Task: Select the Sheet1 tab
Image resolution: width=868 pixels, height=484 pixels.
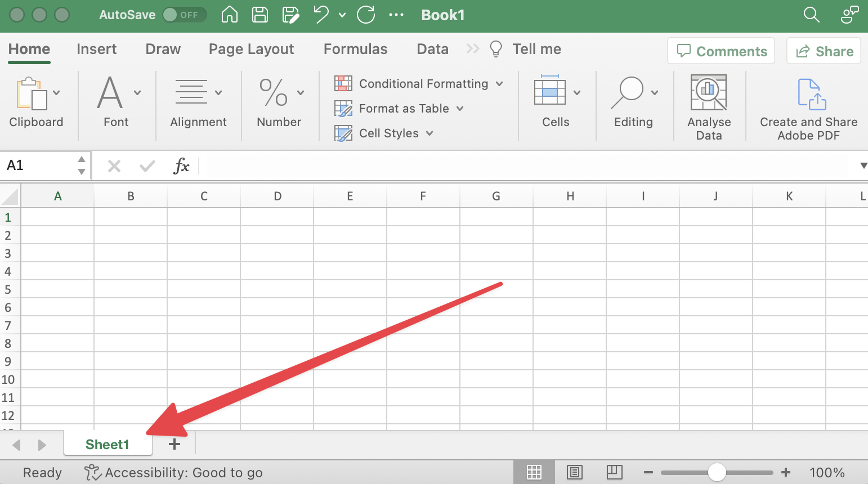Action: tap(108, 444)
